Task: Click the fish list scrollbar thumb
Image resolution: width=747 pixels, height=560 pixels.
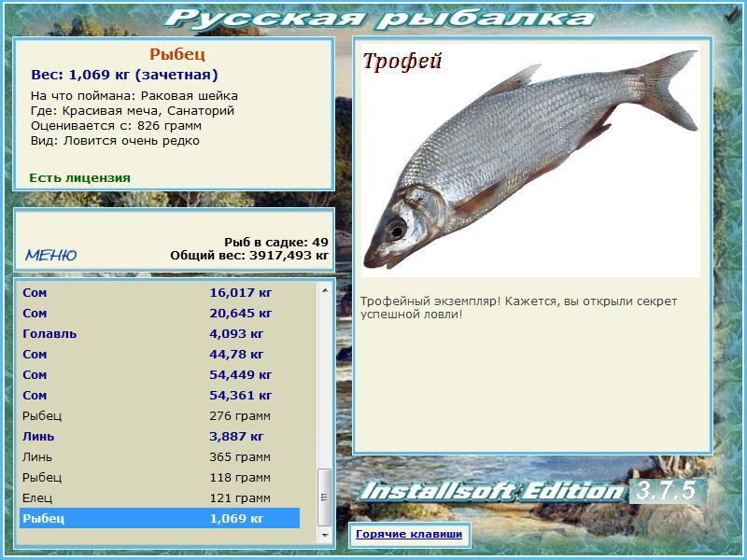Action: 325,497
